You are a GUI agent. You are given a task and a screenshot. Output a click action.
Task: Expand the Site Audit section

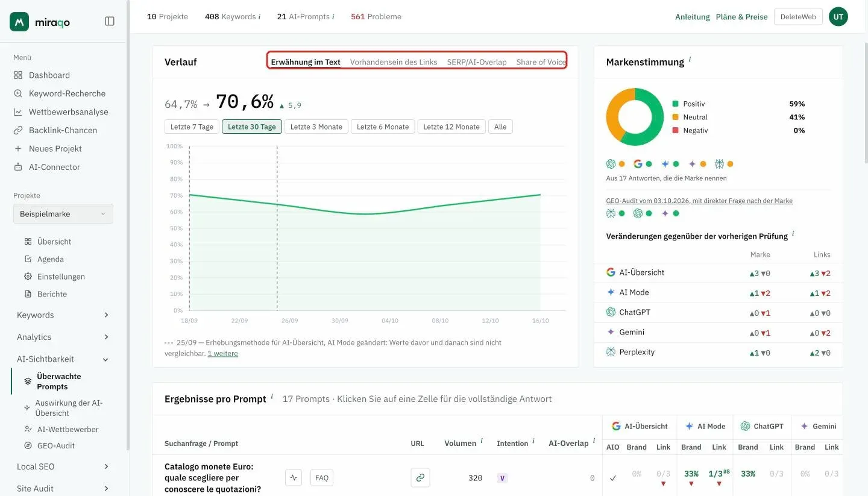63,488
